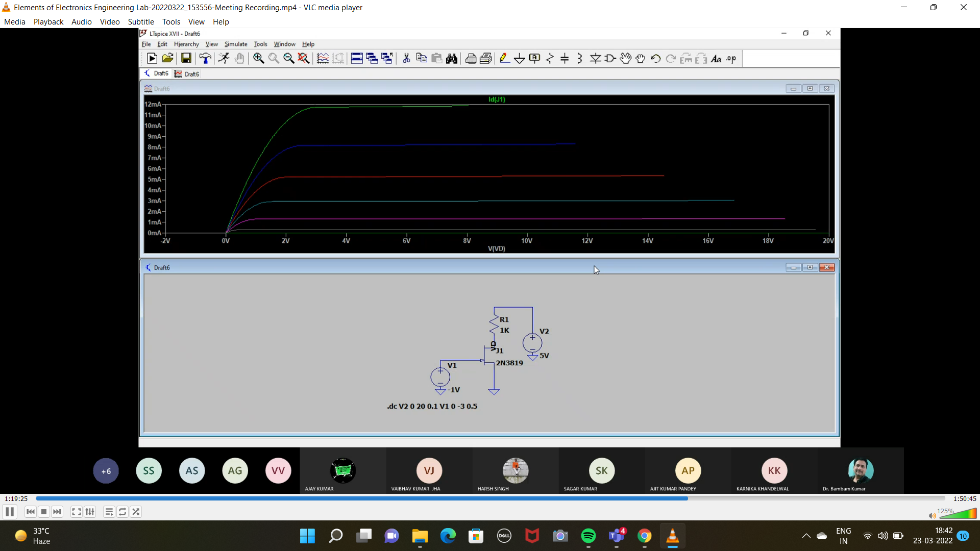The height and width of the screenshot is (551, 980).
Task: Open the weather widget showing 33°C Haze
Action: pyautogui.click(x=33, y=536)
